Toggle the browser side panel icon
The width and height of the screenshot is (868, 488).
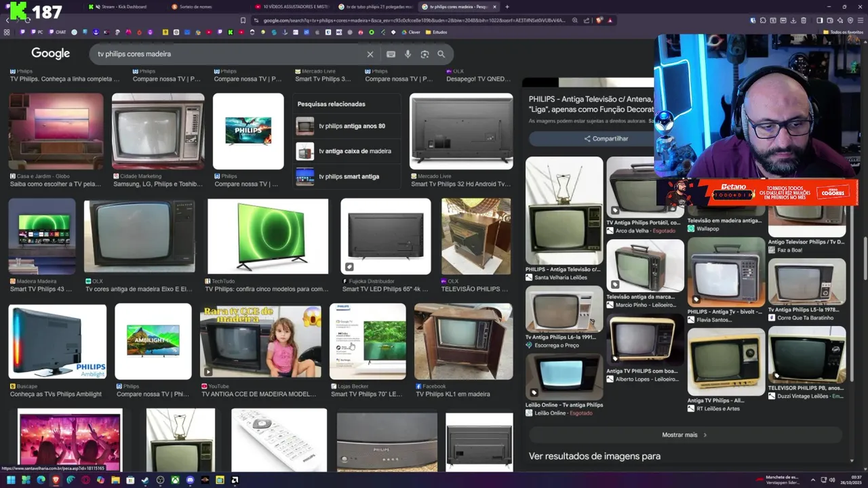pyautogui.click(x=819, y=20)
